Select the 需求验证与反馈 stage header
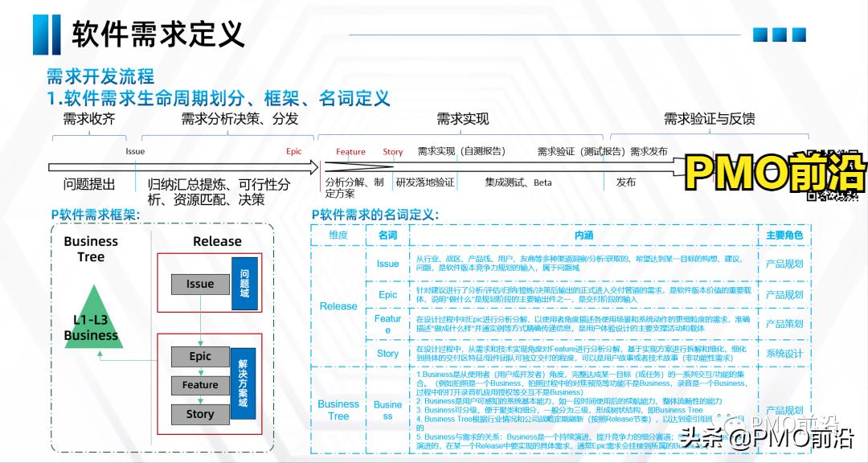 pyautogui.click(x=709, y=118)
